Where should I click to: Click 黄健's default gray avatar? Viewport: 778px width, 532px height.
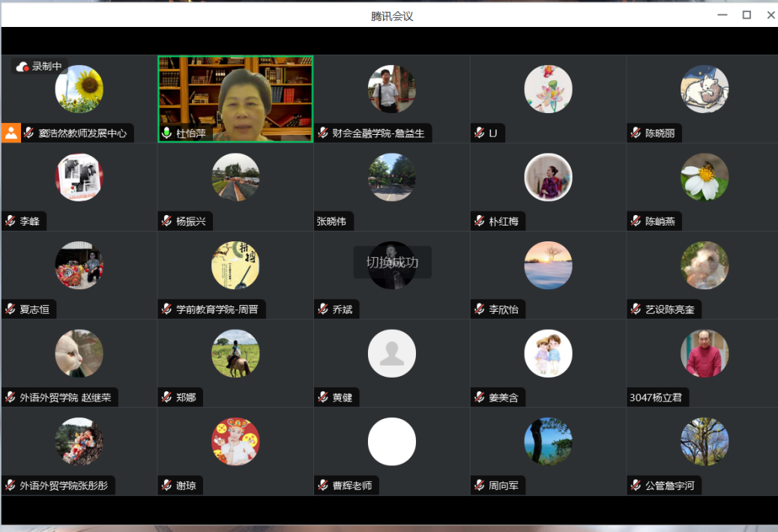click(x=392, y=354)
